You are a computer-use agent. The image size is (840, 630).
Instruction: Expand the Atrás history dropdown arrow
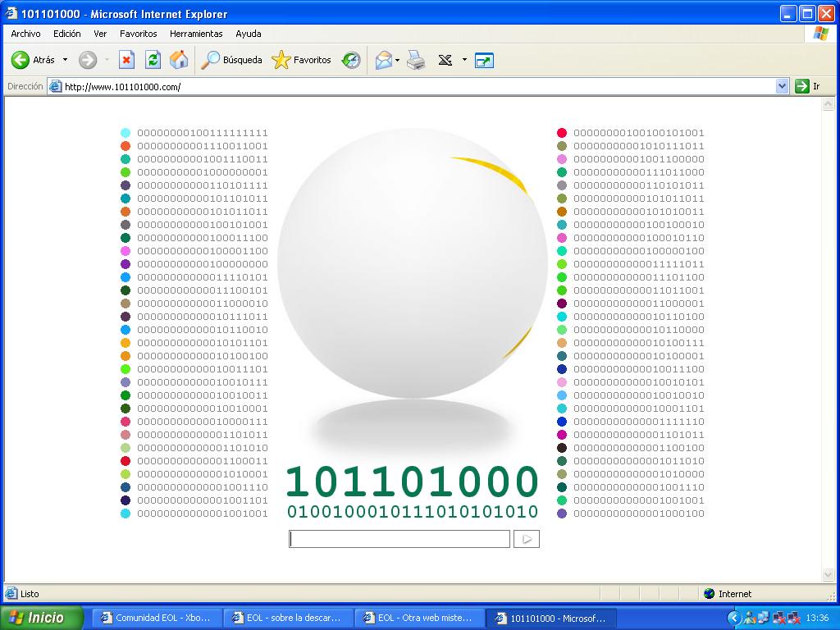click(x=66, y=60)
